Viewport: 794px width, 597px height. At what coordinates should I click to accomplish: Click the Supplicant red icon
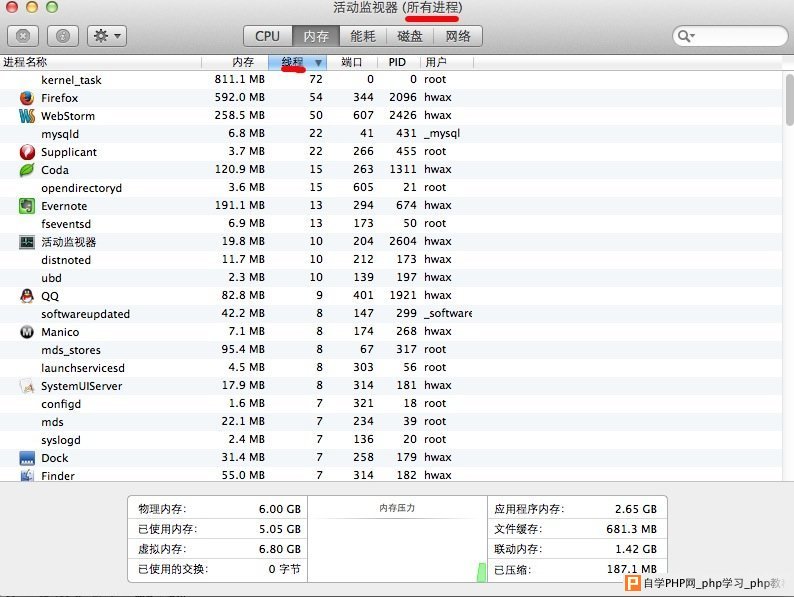click(27, 152)
